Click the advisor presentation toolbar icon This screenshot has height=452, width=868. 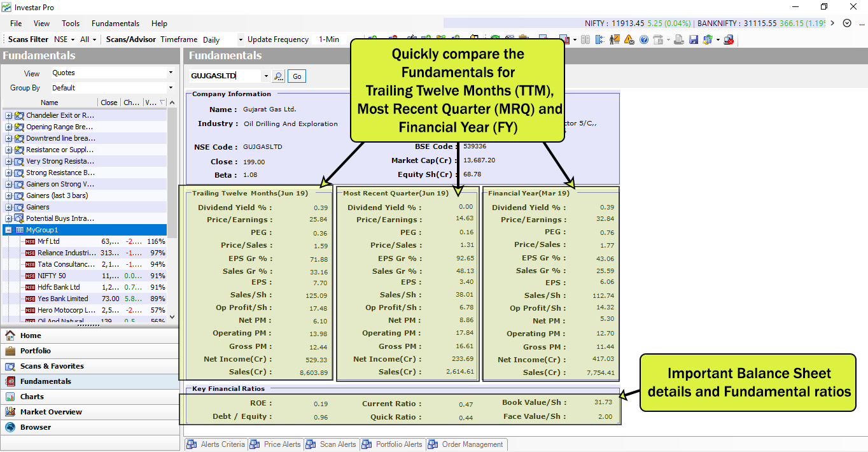[x=615, y=39]
